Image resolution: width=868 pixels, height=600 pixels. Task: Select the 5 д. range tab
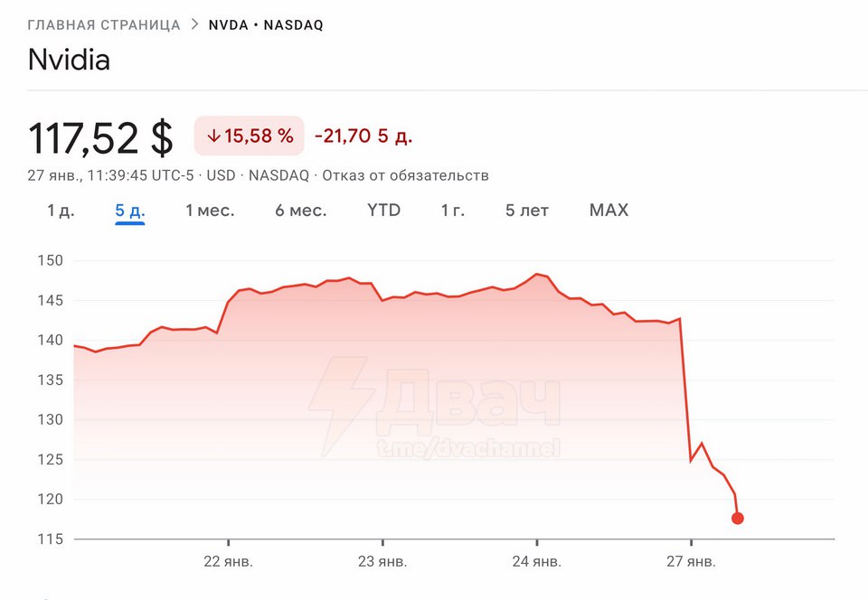tap(130, 211)
